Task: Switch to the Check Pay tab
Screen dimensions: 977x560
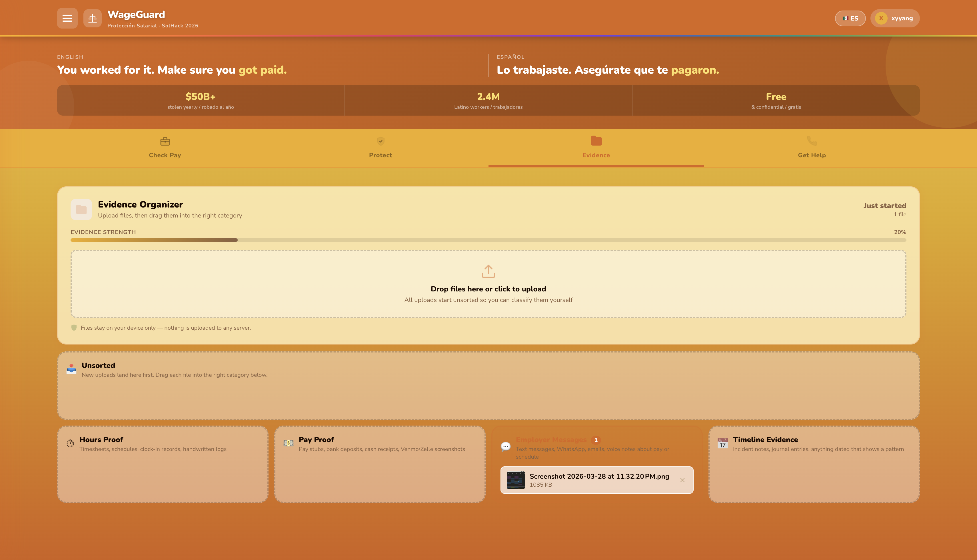Action: (x=165, y=148)
